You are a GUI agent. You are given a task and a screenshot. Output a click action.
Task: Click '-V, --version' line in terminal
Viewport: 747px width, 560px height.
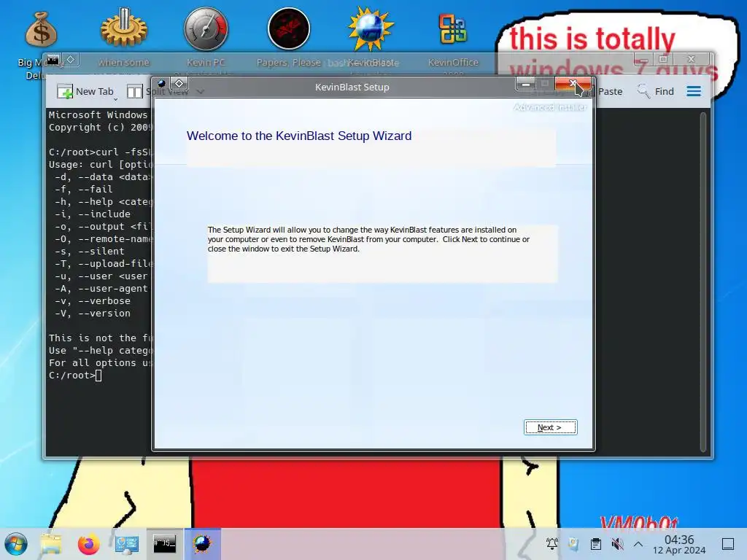point(93,314)
